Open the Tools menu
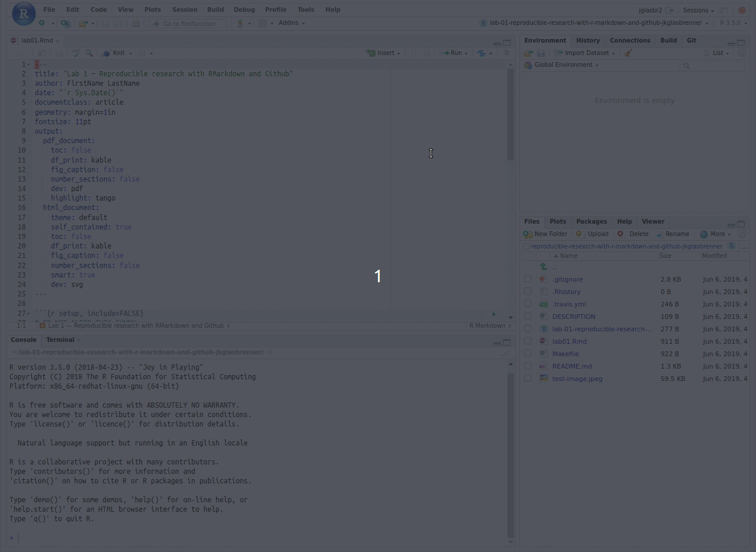Screen dimensions: 756x552 click(306, 9)
